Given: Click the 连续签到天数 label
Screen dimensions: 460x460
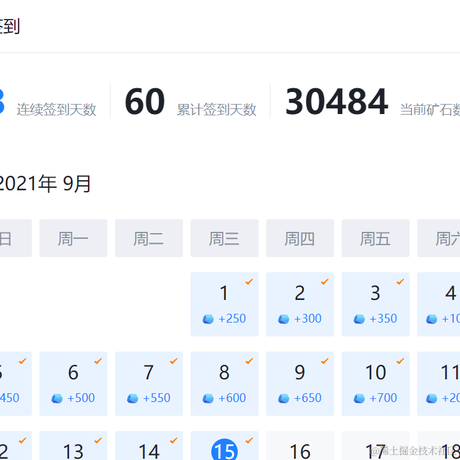Looking at the screenshot, I should (x=56, y=110).
